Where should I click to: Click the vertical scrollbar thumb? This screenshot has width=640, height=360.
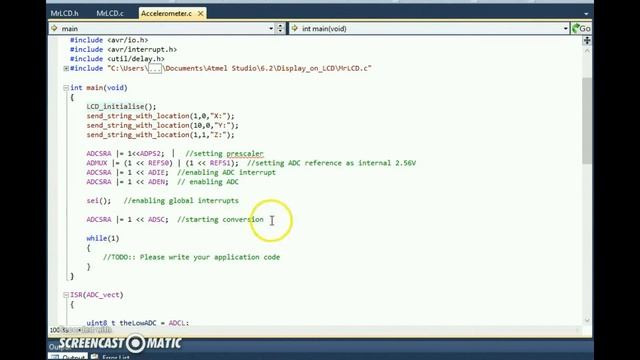pos(587,120)
